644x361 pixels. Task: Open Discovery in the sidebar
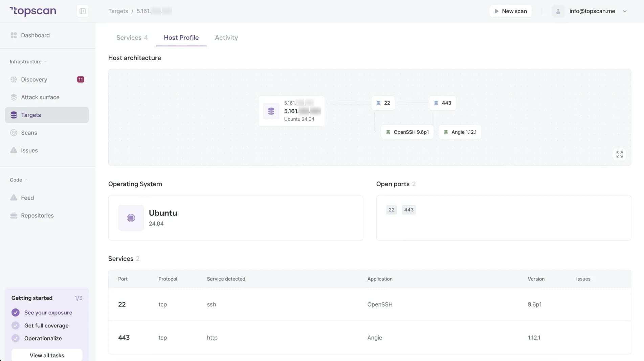(34, 80)
